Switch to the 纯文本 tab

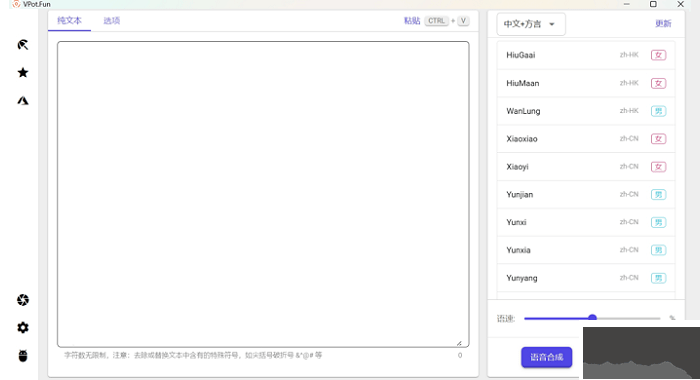69,21
